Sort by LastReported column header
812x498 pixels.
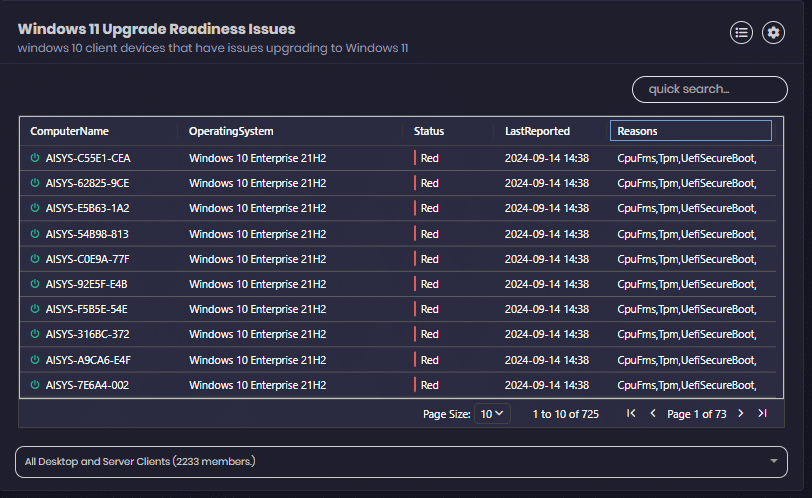click(537, 131)
